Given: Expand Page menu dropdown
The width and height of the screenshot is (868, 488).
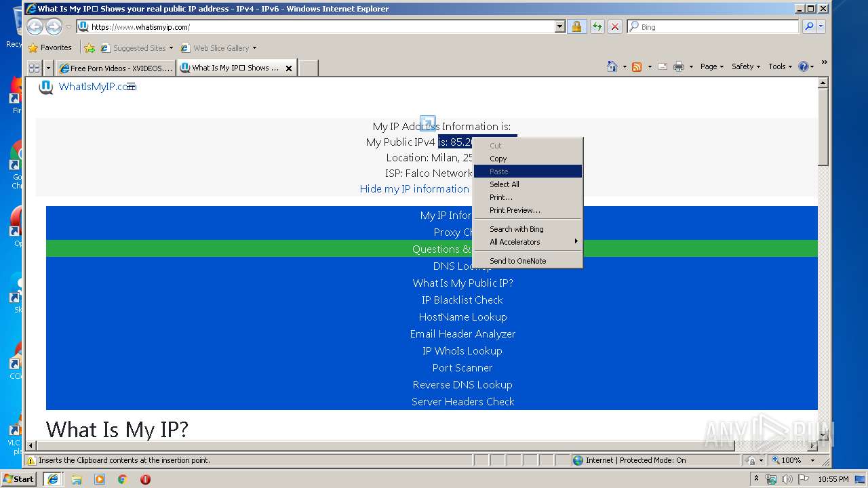Looking at the screenshot, I should (712, 66).
